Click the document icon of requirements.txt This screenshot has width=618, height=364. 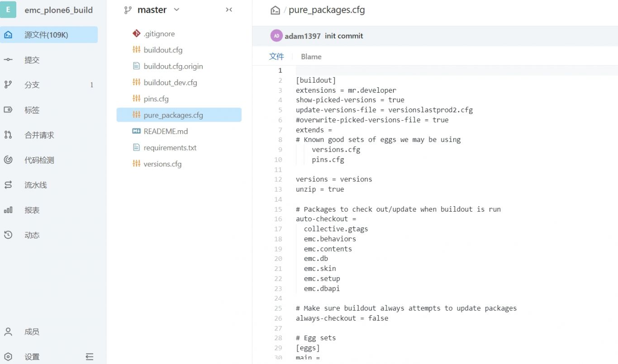click(x=136, y=147)
